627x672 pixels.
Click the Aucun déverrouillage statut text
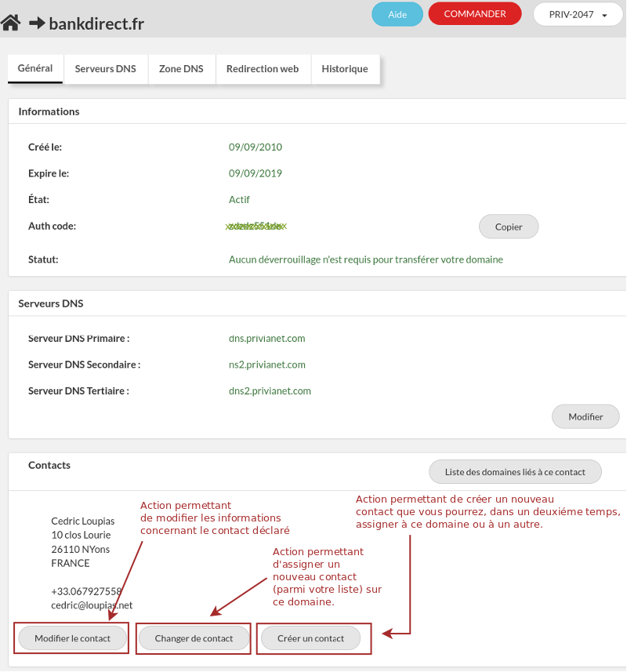coord(366,260)
